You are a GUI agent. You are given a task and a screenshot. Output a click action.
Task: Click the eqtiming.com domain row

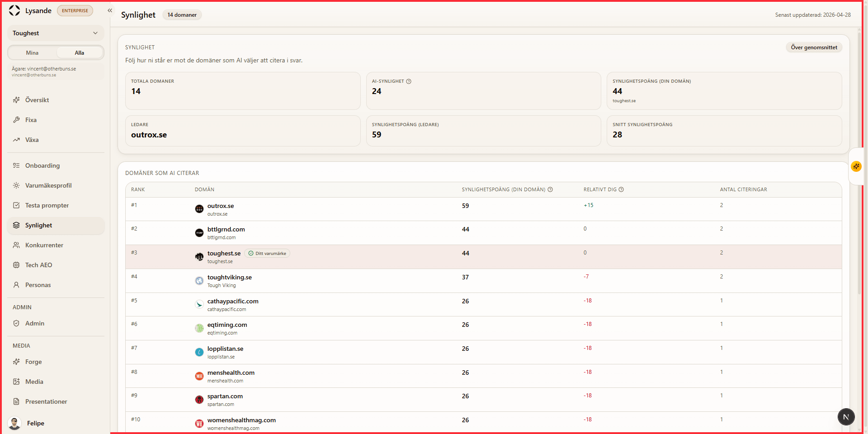point(484,328)
